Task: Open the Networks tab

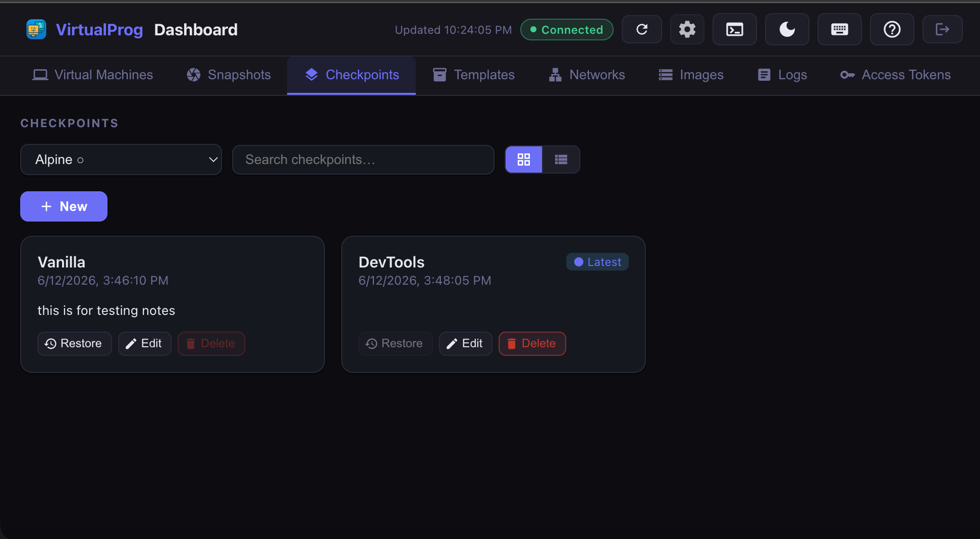Action: [x=587, y=75]
